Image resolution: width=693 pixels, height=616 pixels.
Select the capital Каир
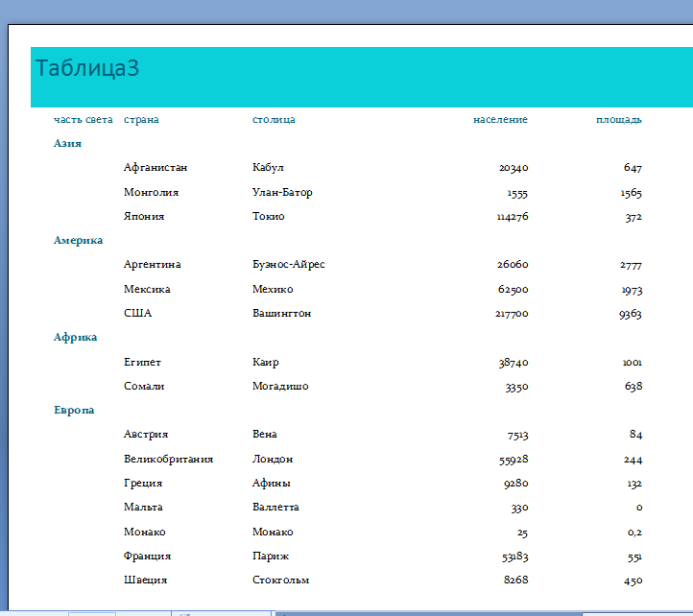click(266, 363)
